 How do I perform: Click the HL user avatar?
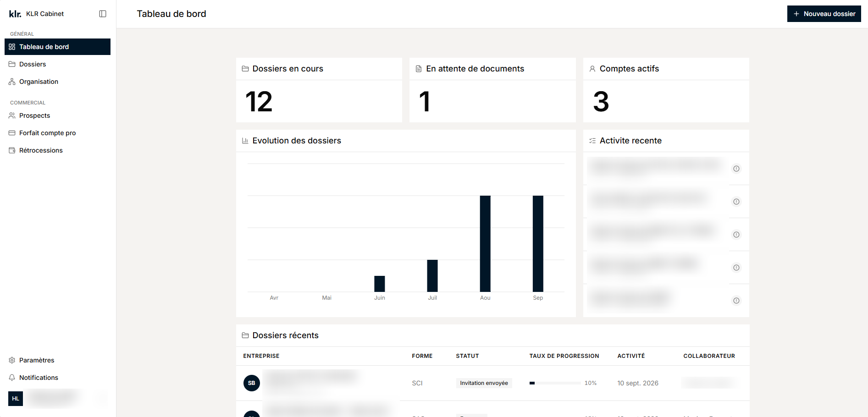tap(16, 399)
